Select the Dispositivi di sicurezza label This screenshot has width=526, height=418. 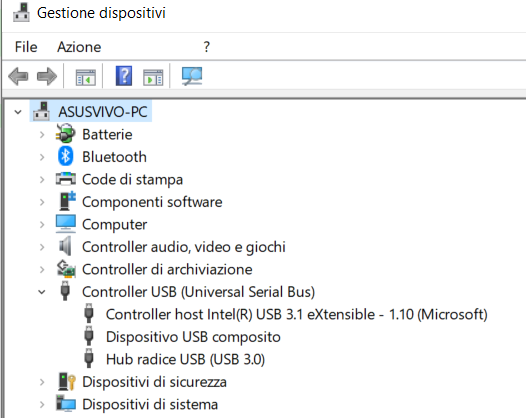pos(154,382)
